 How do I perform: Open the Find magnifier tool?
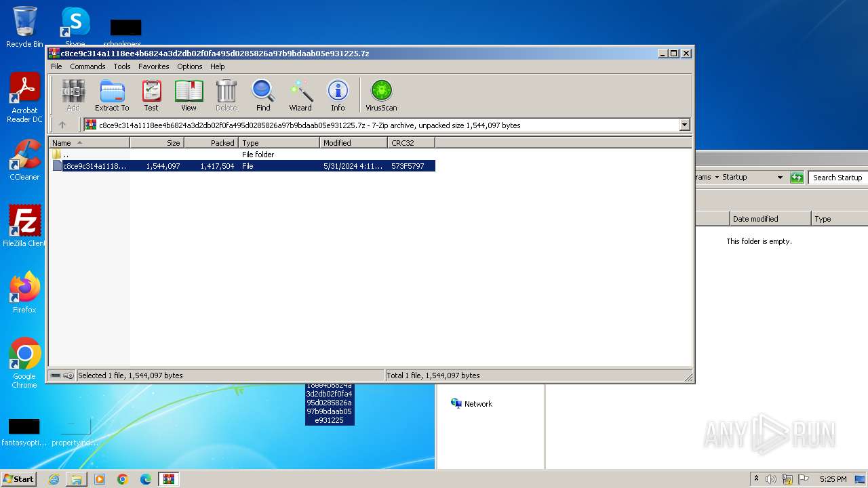[263, 95]
